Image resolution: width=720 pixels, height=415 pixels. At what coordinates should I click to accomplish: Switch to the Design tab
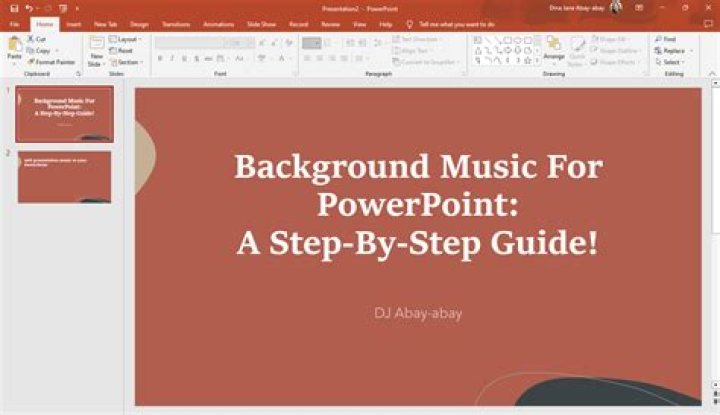pyautogui.click(x=139, y=24)
